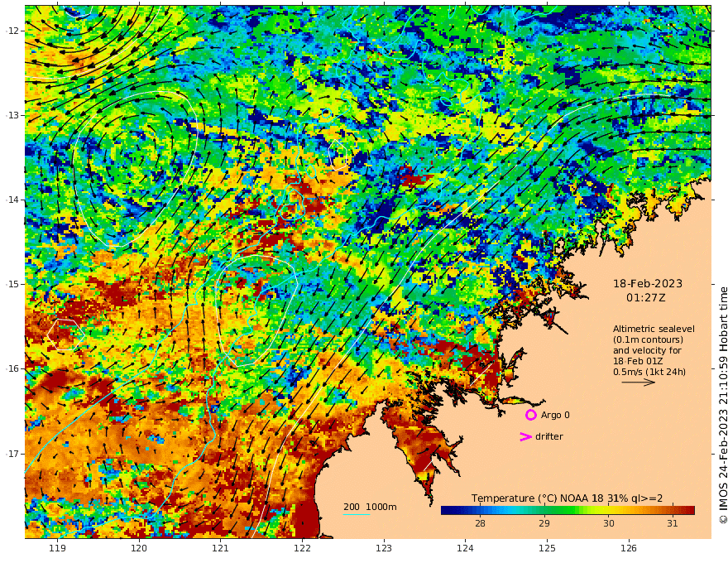Image resolution: width=728 pixels, height=563 pixels.
Task: Click the colorbar tick label 31
Action: [673, 523]
